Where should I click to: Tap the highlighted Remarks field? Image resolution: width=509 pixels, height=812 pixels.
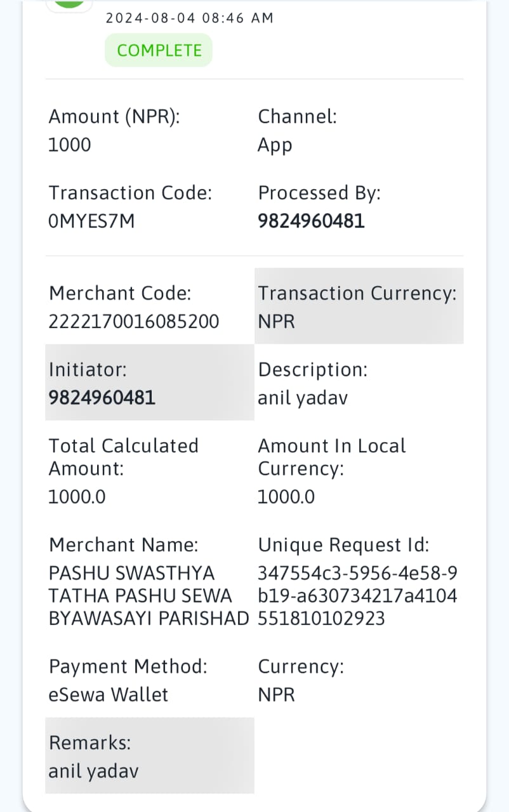point(150,756)
